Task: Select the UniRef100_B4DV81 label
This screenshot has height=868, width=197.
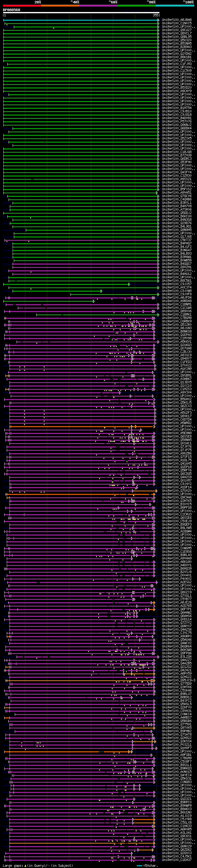Action: (x=177, y=118)
